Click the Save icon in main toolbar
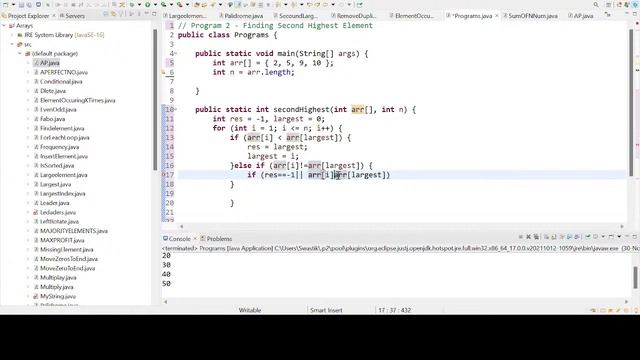The image size is (640, 360). click(22, 4)
